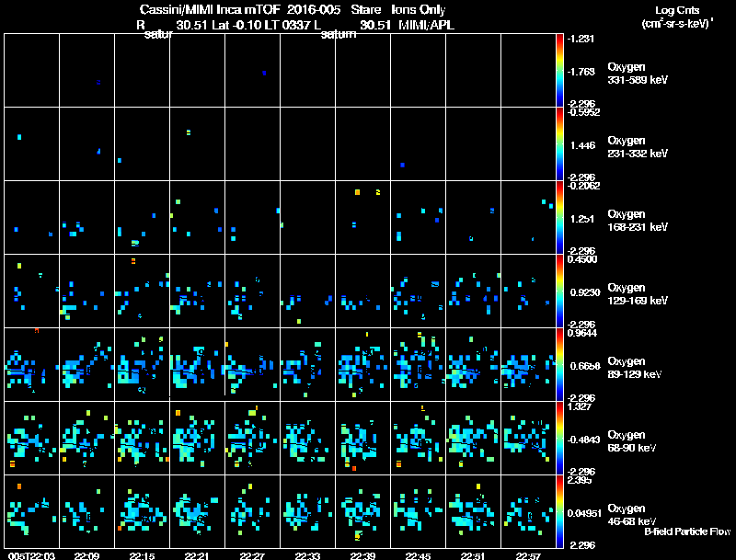Viewport: 736px width, 560px height.
Task: Open the 46-68 keV panel at 22:15
Action: [x=143, y=511]
